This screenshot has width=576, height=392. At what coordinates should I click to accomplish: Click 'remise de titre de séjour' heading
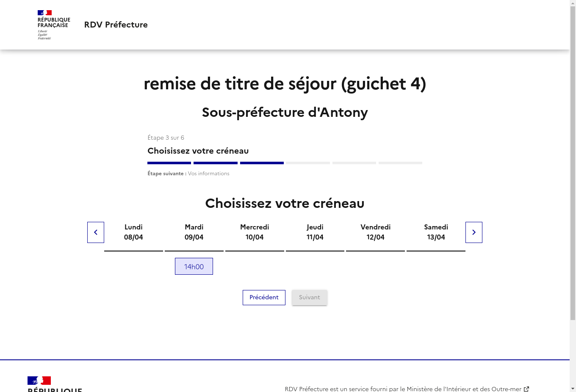(x=285, y=84)
